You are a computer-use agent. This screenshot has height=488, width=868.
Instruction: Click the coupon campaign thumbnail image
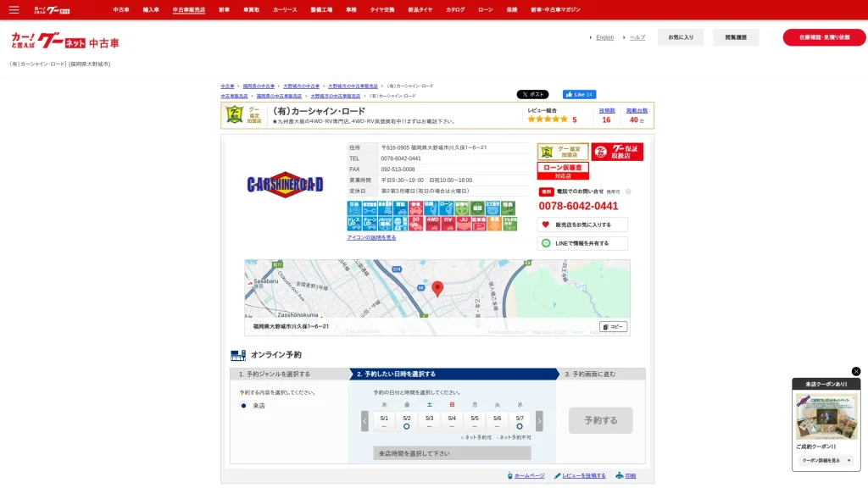[x=826, y=417]
